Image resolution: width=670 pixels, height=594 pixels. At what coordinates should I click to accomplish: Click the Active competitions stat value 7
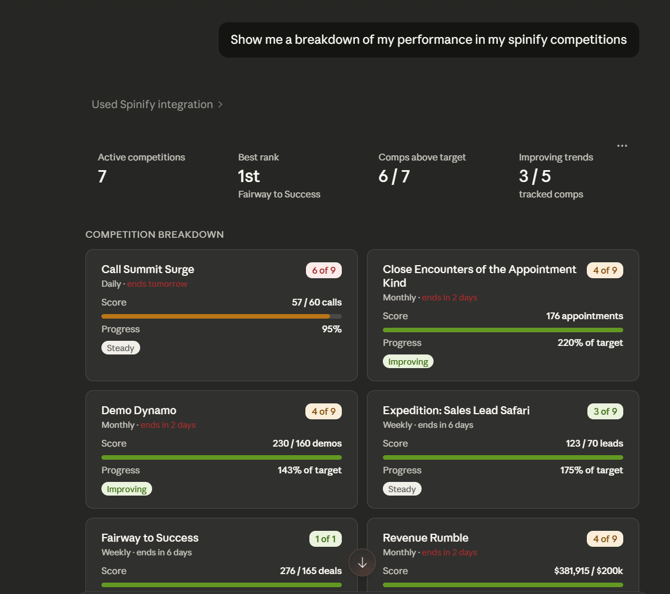102,177
